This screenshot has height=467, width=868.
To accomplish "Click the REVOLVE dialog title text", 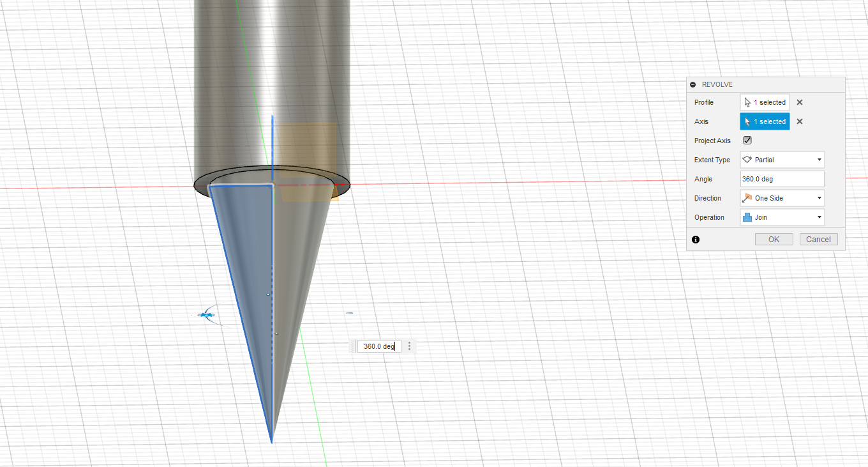I will pos(717,84).
